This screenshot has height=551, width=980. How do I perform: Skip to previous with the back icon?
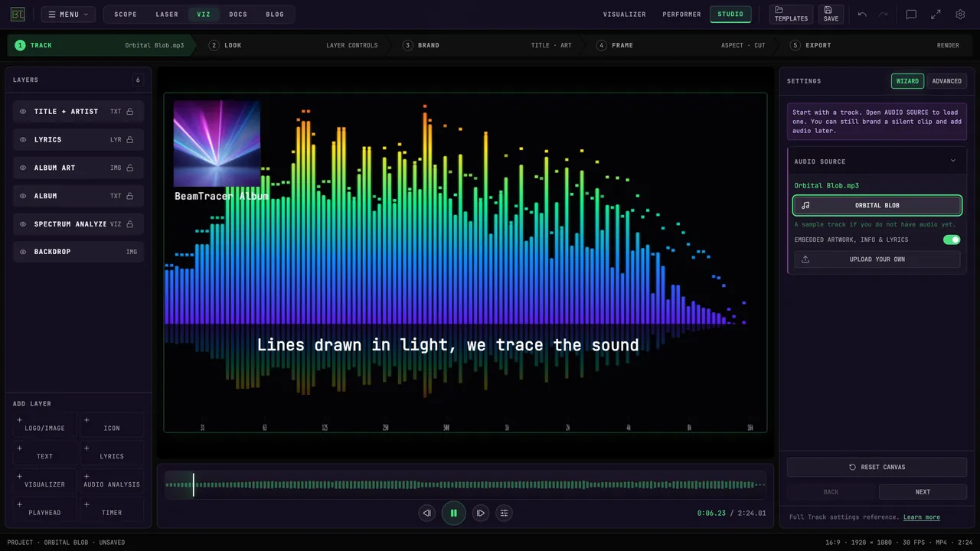click(427, 513)
